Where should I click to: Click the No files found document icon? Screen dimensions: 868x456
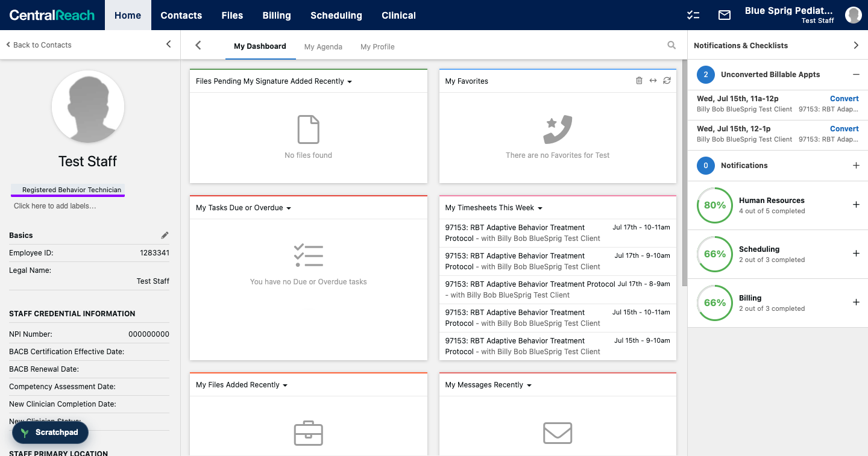[308, 130]
